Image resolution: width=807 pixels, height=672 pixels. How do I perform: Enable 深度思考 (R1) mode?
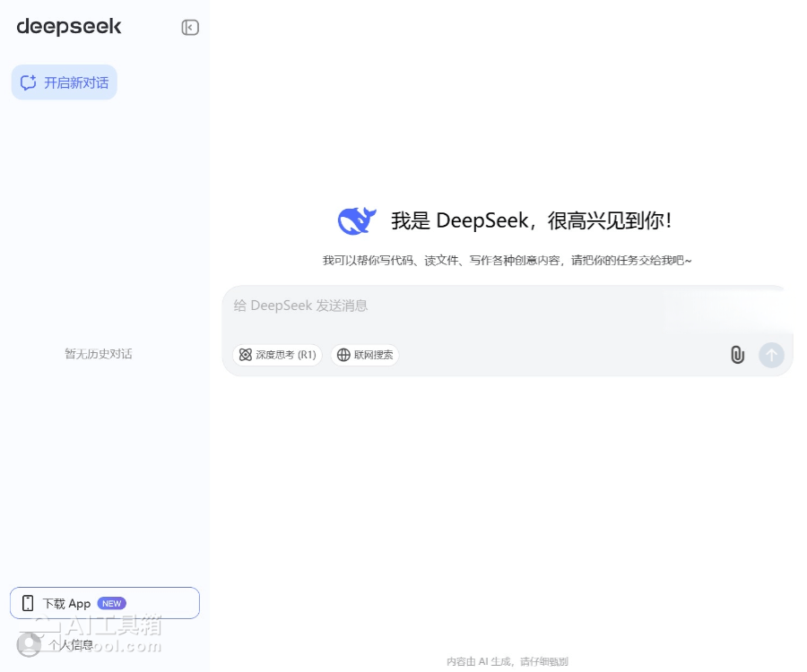click(277, 355)
